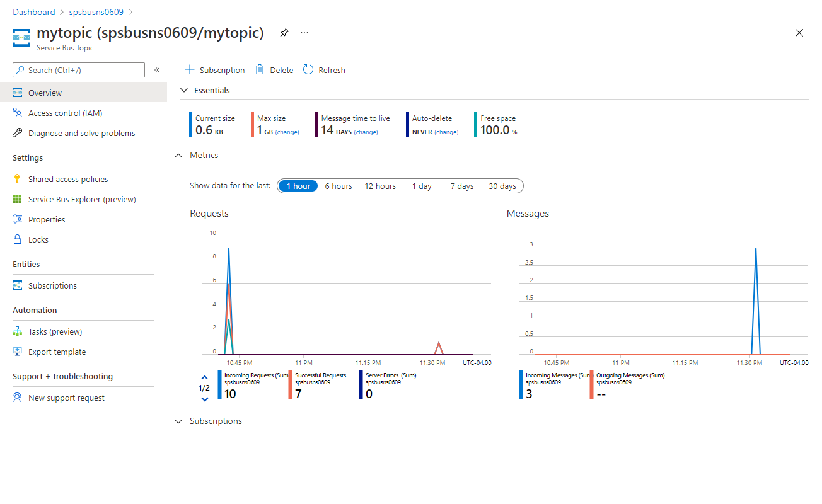
Task: Open Service Bus Explorer (preview)
Action: tap(83, 199)
